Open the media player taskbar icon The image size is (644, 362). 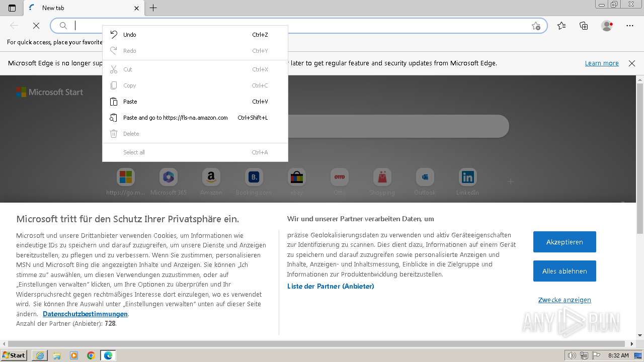click(74, 355)
